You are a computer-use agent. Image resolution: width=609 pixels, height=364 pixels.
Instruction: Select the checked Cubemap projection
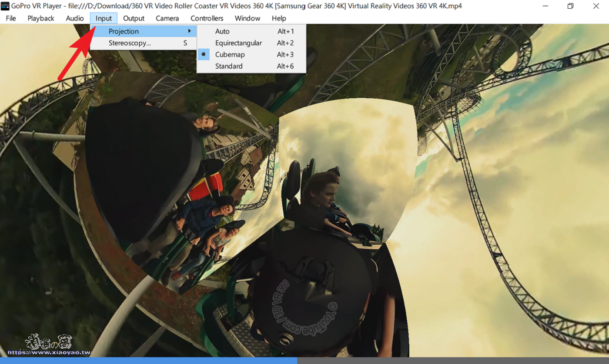(251, 54)
